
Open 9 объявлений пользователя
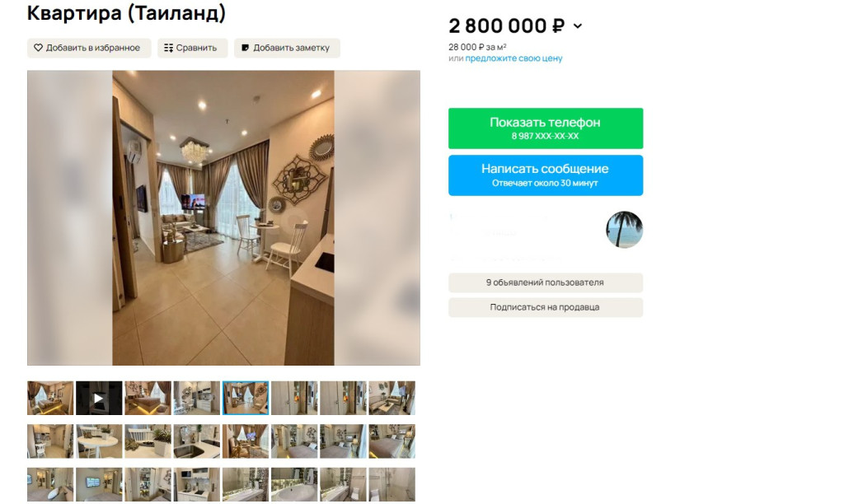(546, 282)
